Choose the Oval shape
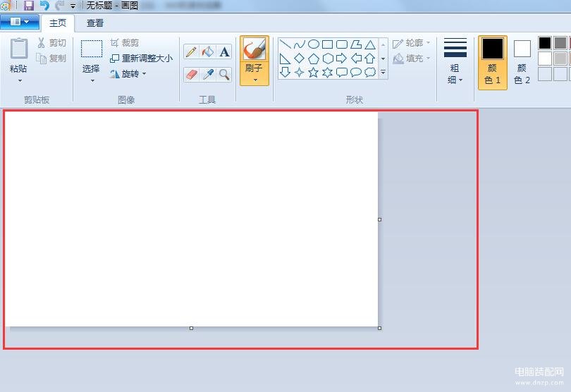571x392 pixels. (x=314, y=44)
